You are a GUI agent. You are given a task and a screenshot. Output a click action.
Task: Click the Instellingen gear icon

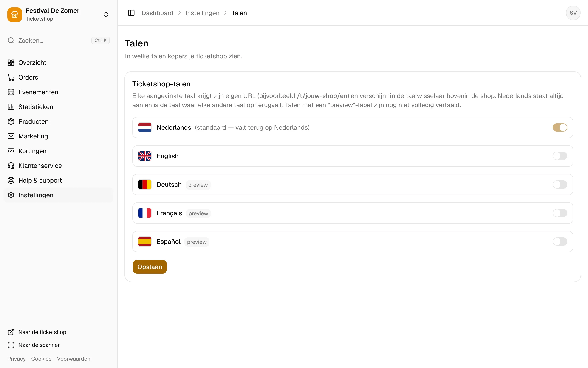pos(11,195)
